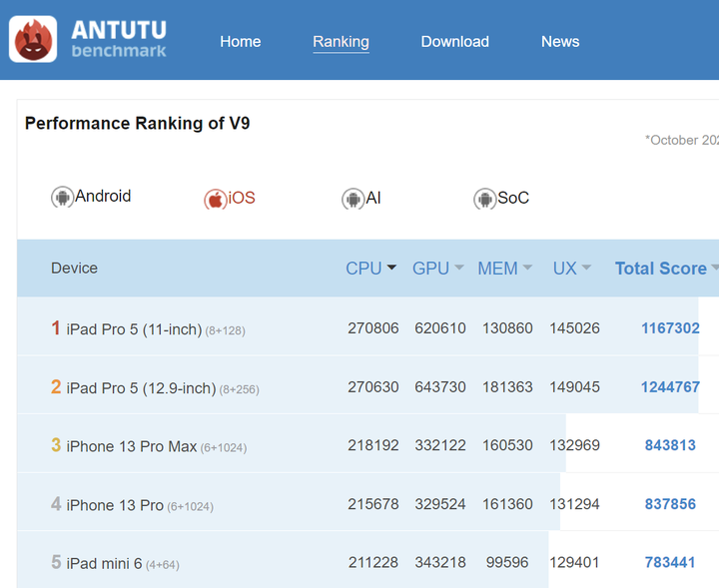Sort by UX column arrow
Screen dimensions: 719x588
586,268
